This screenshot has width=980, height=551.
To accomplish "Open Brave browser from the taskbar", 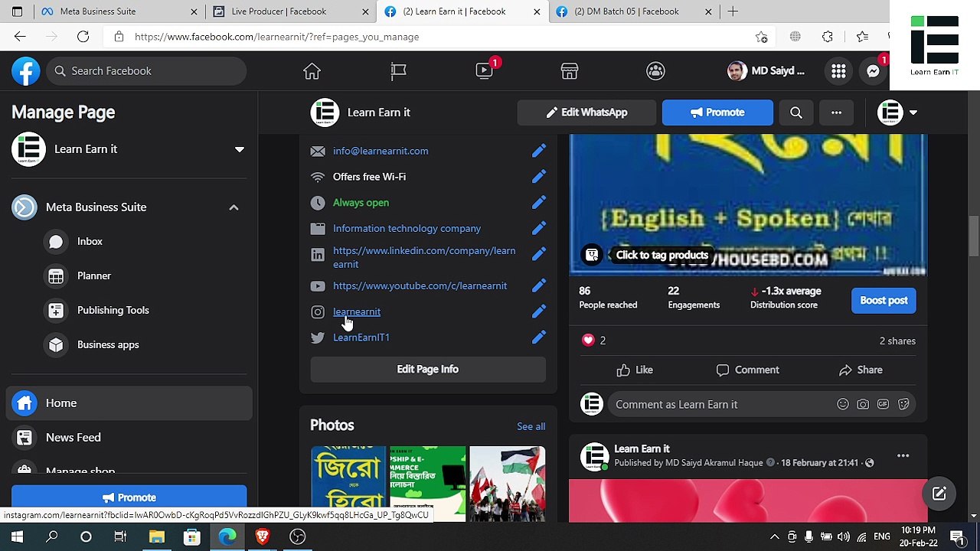I will tap(263, 537).
